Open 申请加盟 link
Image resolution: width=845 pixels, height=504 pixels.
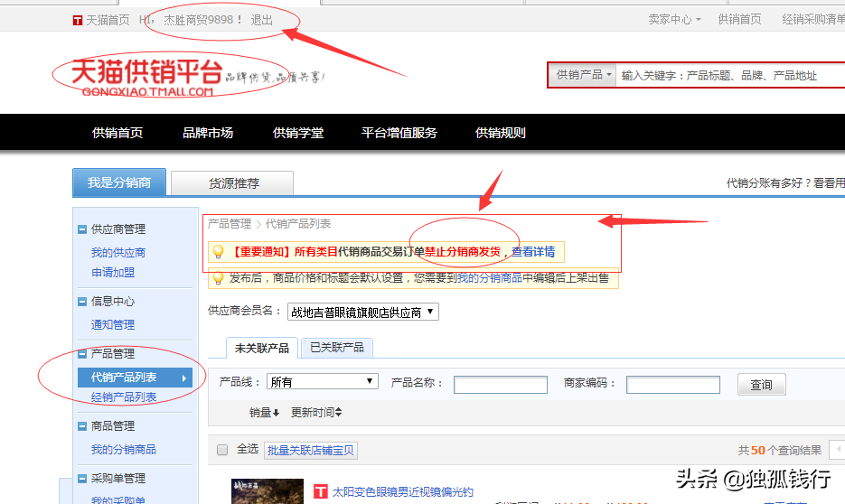click(113, 273)
